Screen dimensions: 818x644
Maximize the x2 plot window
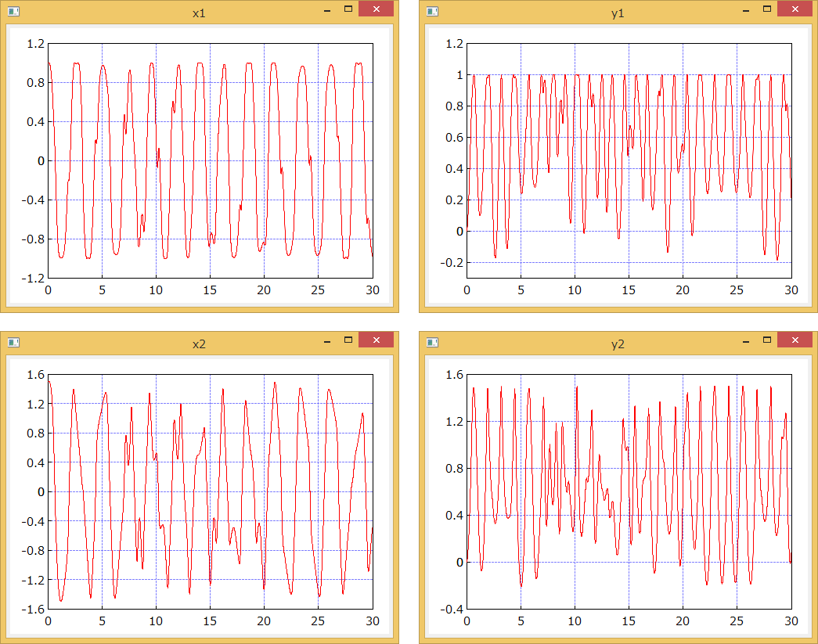(348, 340)
